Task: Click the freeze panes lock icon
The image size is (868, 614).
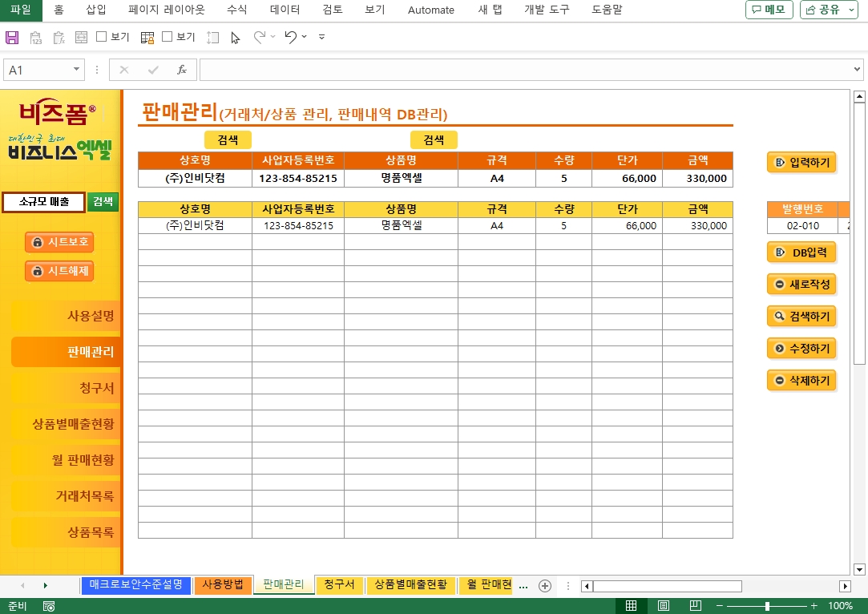Action: coord(147,37)
